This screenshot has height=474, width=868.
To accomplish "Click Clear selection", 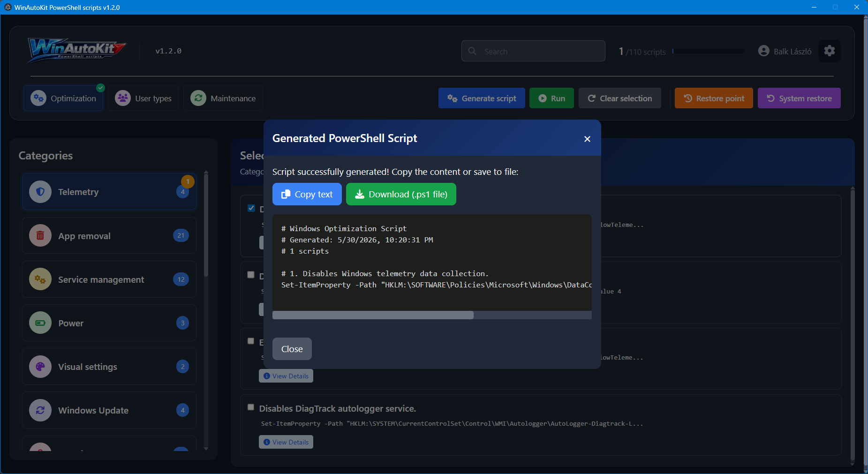I will pos(620,98).
